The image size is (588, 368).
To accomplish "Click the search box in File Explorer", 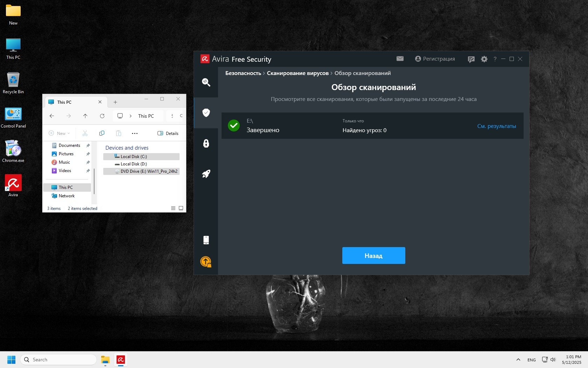I will 175,116.
